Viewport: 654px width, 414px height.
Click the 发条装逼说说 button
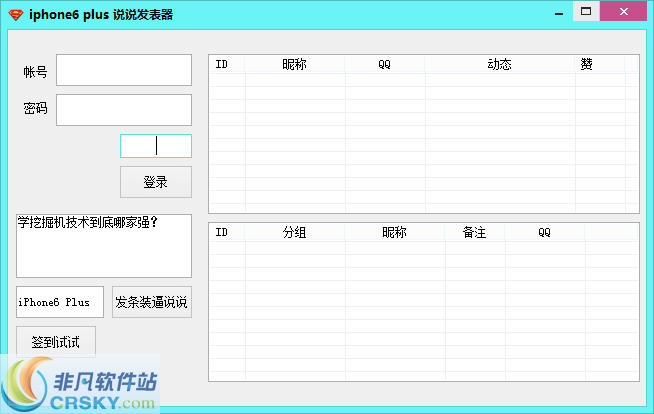click(x=152, y=302)
